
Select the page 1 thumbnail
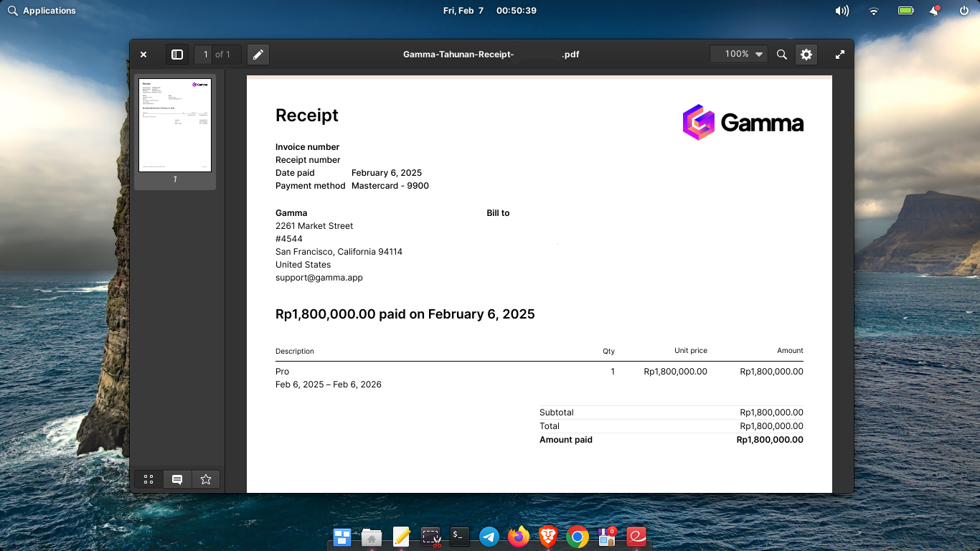(x=175, y=126)
